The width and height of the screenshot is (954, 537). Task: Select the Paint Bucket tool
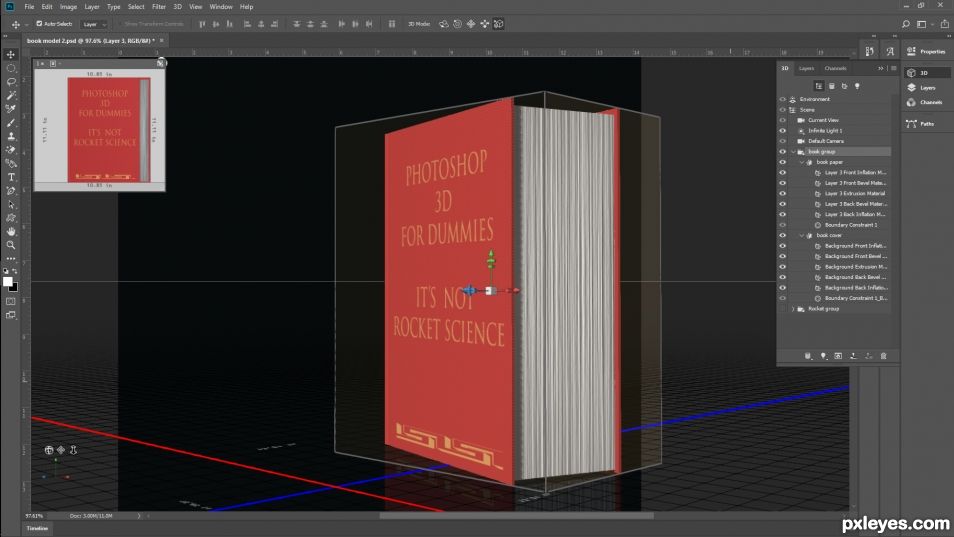[11, 164]
